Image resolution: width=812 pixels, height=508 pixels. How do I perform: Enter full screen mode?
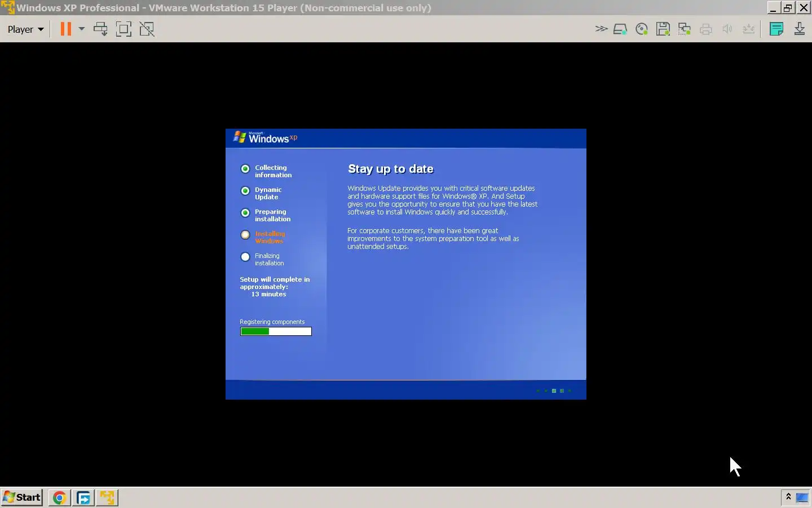(x=123, y=29)
